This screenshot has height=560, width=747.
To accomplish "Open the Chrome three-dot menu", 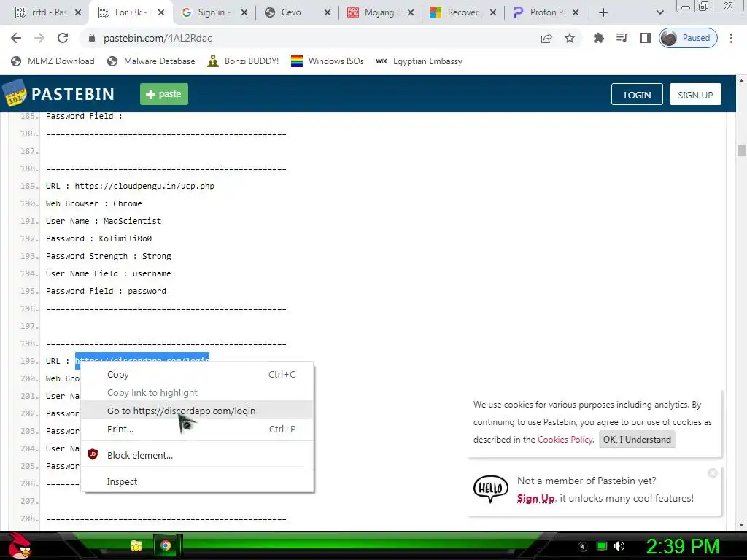I will tap(731, 38).
